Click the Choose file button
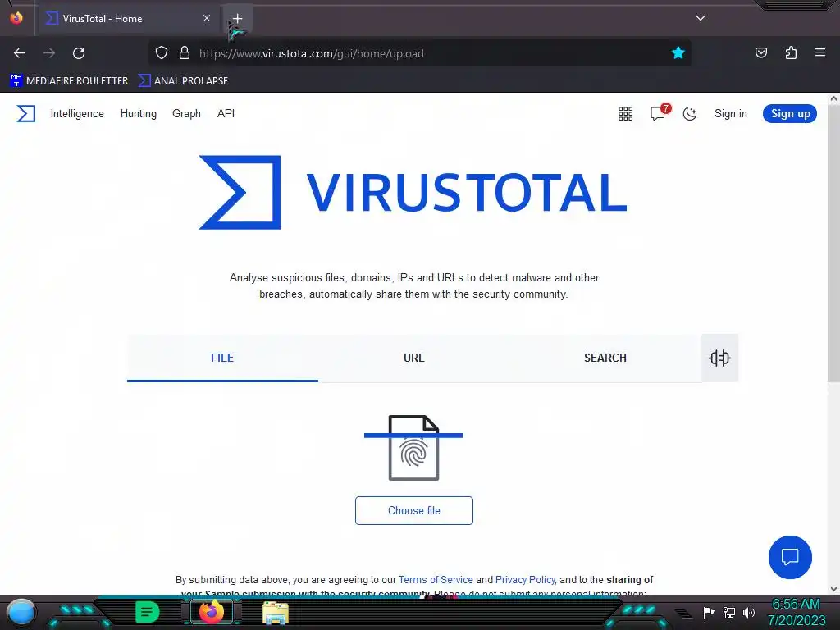 point(413,510)
